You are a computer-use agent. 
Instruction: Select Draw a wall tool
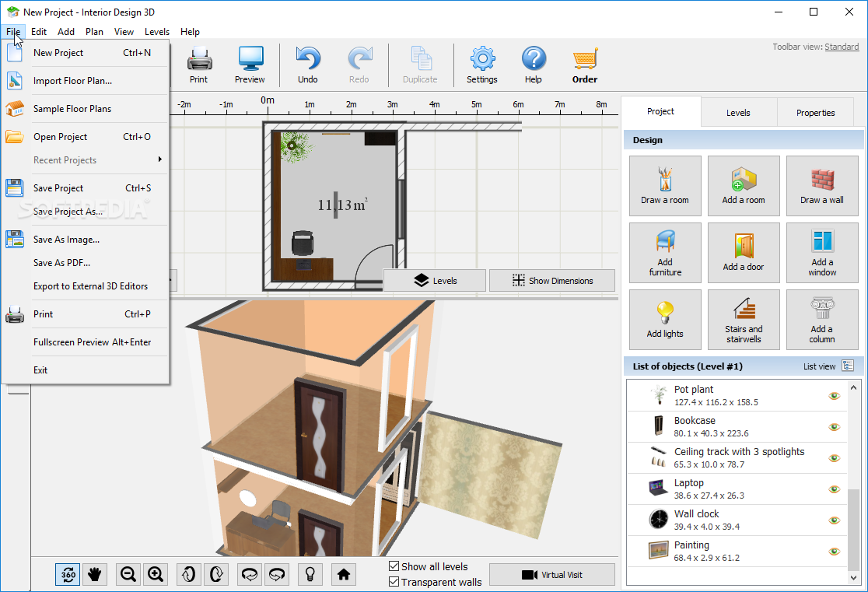pos(822,185)
